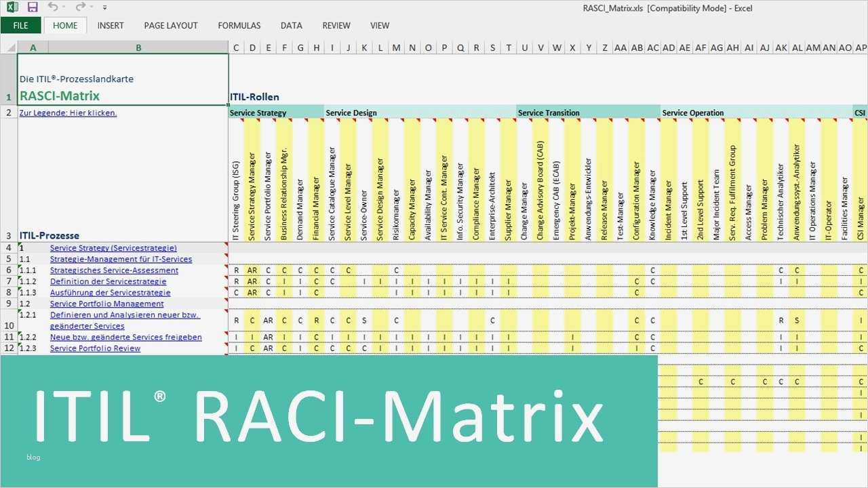The image size is (868, 488).
Task: Click the Excel application icon in title bar
Action: point(12,7)
